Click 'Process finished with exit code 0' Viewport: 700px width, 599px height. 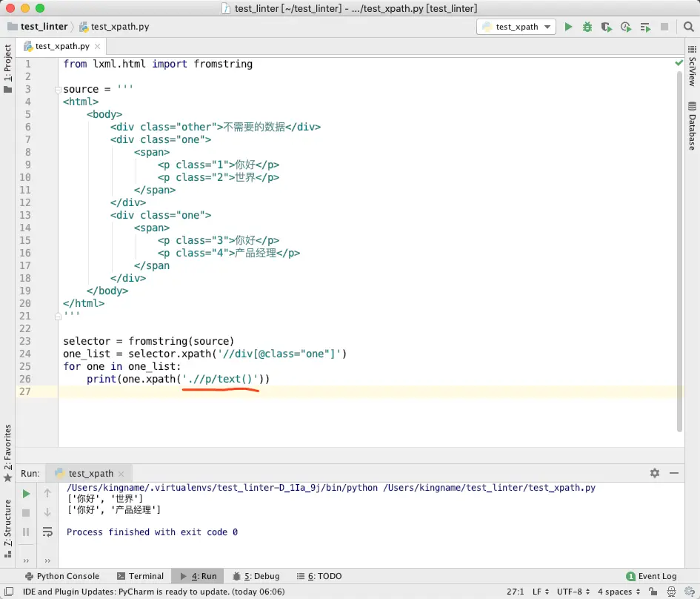(152, 532)
